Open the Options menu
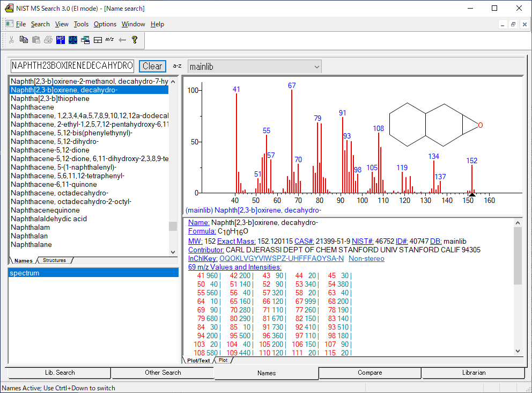This screenshot has height=393, width=532. pos(105,24)
